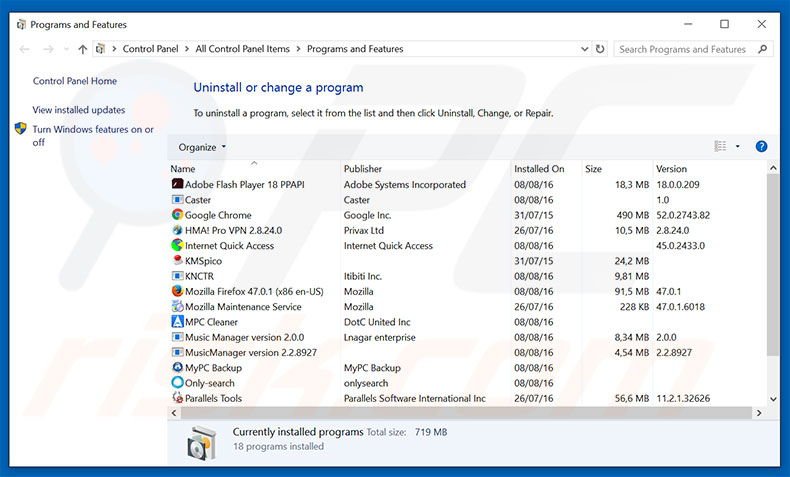790x477 pixels.
Task: Click the scroll right arrow
Action: pos(759,413)
